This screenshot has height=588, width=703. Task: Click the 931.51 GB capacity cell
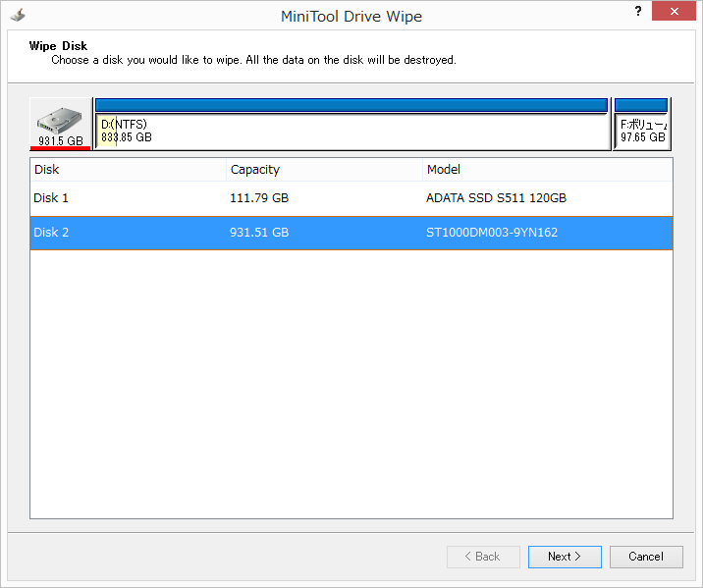tap(259, 233)
